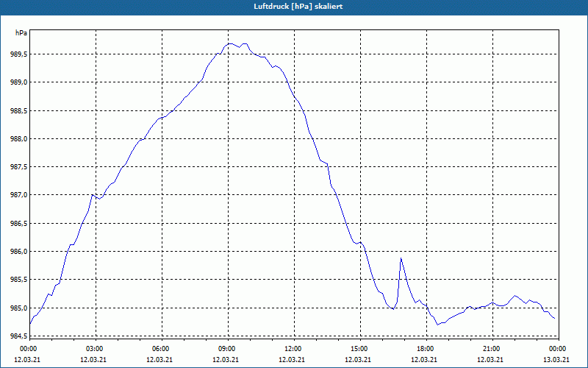This screenshot has height=368, width=588.
Task: Click the pressure curve peak near 09:00
Action: [230, 43]
